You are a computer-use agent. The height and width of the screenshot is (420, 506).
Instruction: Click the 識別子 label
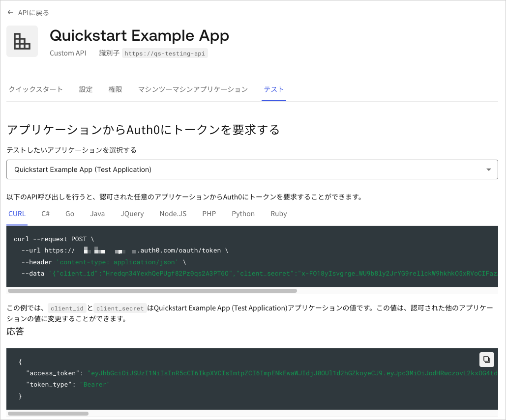[x=109, y=53]
